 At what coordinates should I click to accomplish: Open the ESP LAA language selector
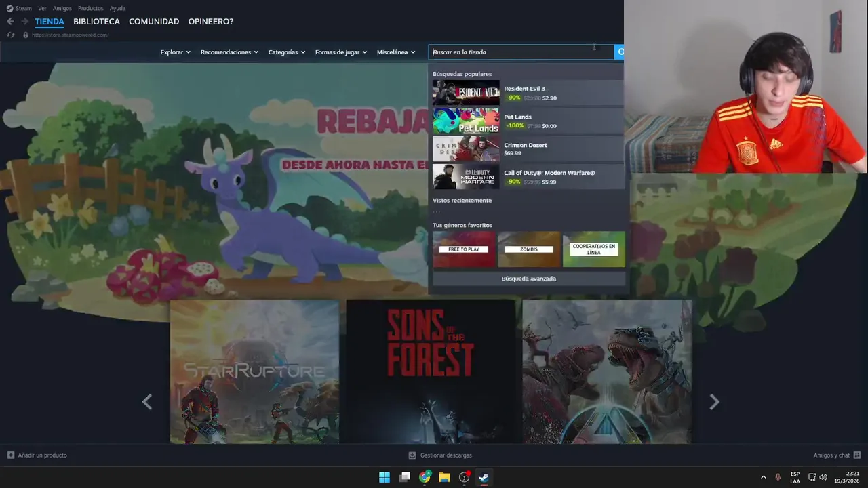pyautogui.click(x=795, y=477)
